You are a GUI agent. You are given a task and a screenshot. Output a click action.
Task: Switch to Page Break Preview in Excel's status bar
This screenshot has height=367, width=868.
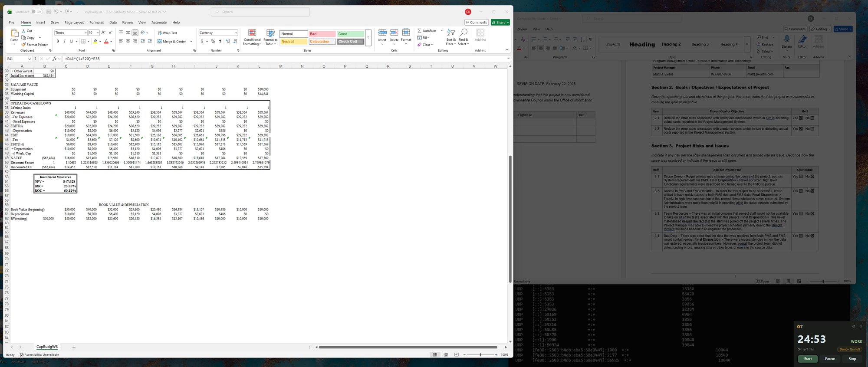click(456, 354)
